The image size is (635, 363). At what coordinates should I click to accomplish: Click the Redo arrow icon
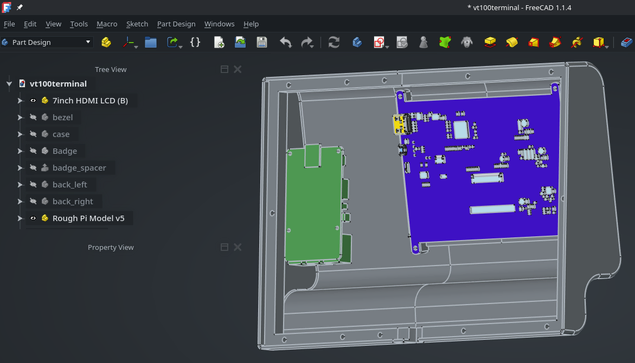click(x=307, y=42)
